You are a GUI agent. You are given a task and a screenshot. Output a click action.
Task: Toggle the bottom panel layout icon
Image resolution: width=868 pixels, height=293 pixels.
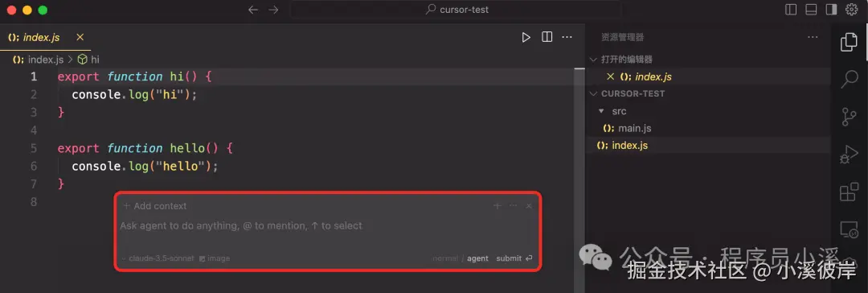811,10
